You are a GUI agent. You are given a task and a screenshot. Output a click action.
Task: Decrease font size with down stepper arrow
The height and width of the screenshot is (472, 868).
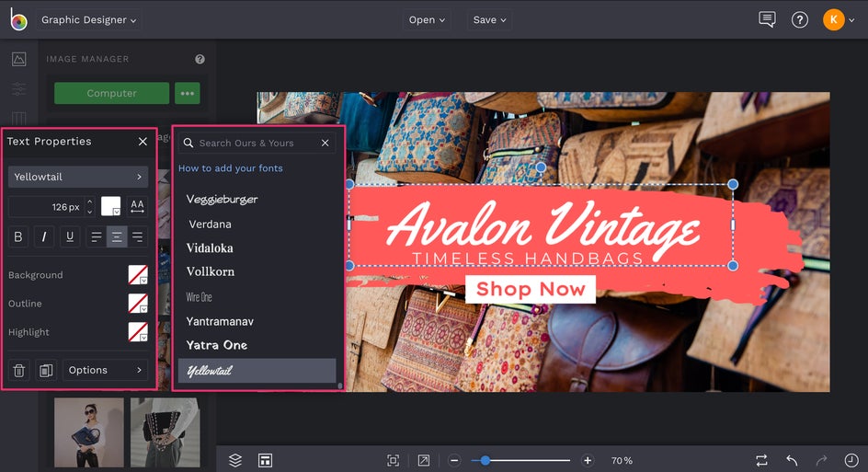point(90,212)
